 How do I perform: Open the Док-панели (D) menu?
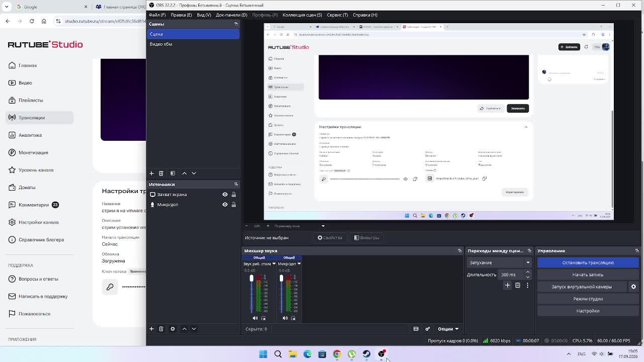tap(231, 15)
